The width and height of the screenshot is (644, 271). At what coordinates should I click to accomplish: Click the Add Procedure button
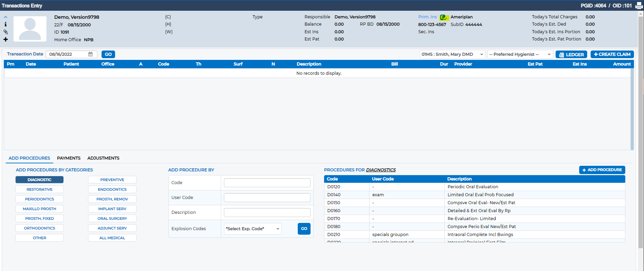tap(602, 170)
